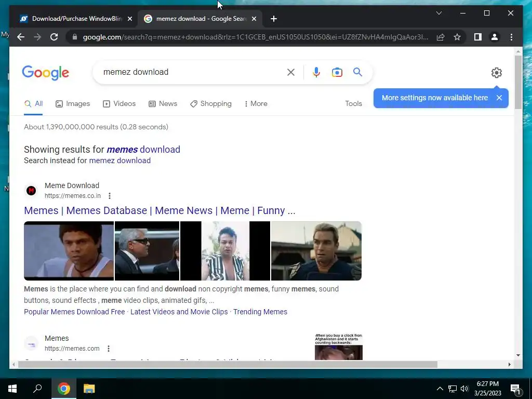
Task: Open Chrome side panel
Action: coord(478,37)
